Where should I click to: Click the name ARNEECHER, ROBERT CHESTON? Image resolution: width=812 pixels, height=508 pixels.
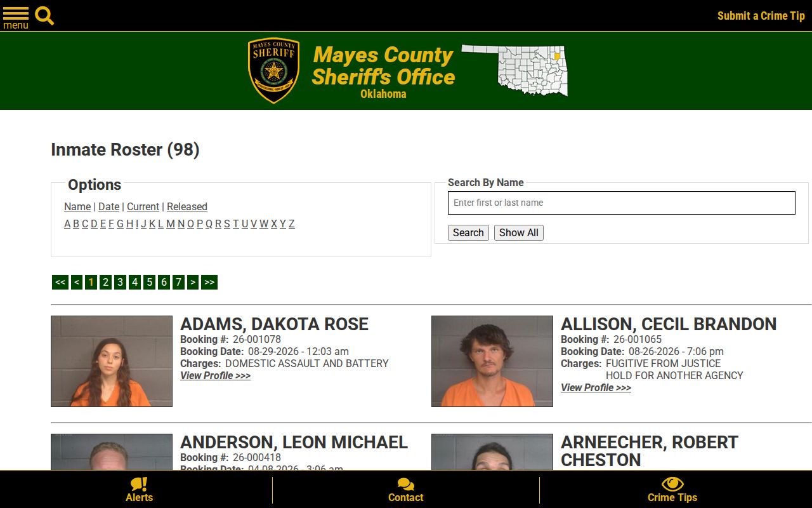point(650,451)
